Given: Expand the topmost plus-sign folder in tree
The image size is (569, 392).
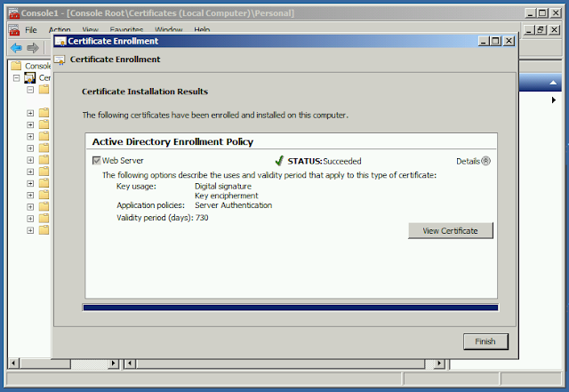Looking at the screenshot, I should click(30, 113).
